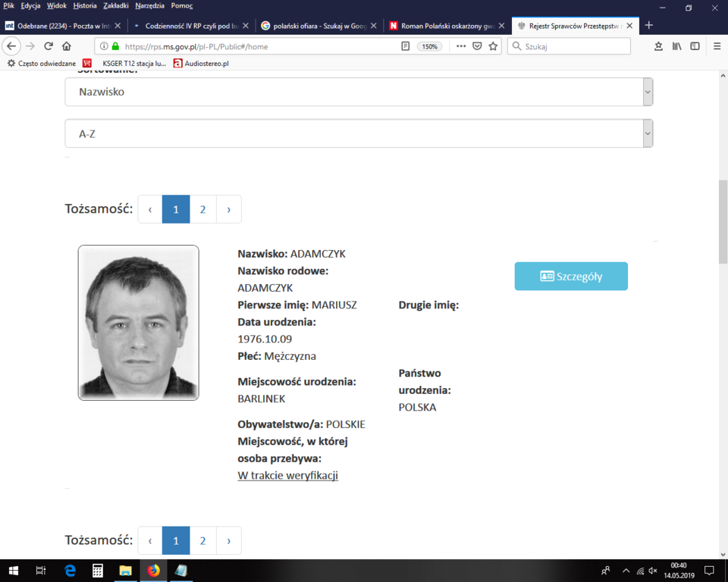The image size is (728, 582).
Task: Open the Firefox hamburger menu
Action: coord(717,46)
